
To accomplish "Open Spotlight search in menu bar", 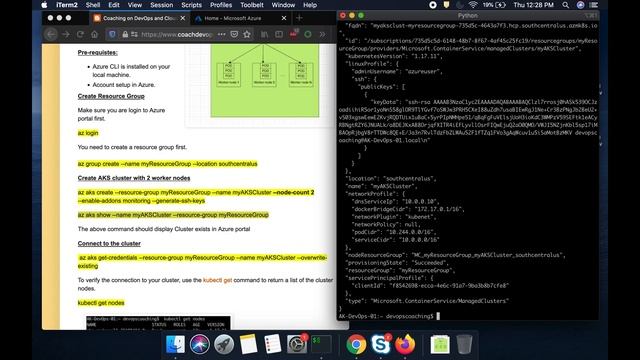I will (565, 5).
